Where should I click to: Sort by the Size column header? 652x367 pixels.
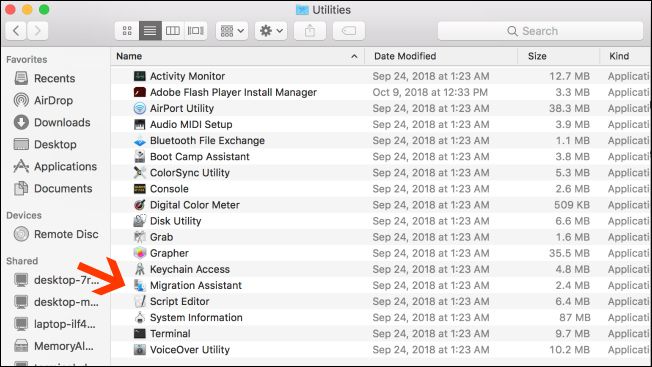[x=558, y=56]
